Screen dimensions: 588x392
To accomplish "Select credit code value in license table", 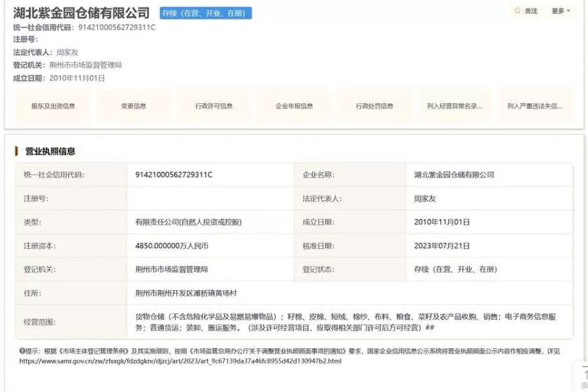I will click(174, 175).
